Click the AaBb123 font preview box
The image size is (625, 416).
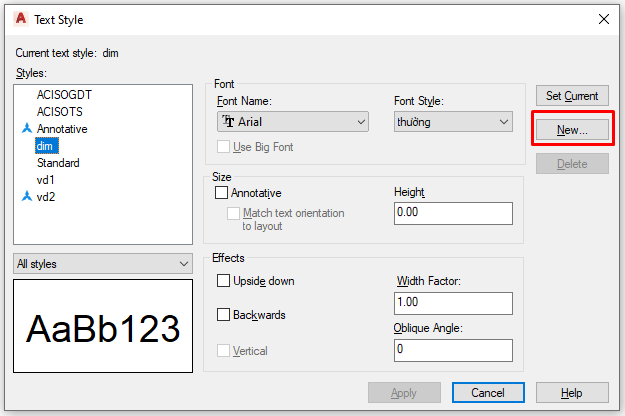(103, 328)
